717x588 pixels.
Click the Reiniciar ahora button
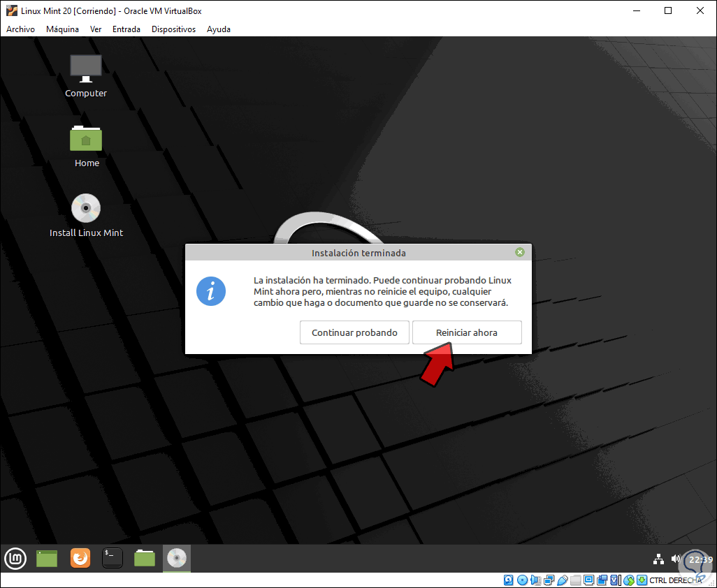(x=467, y=332)
